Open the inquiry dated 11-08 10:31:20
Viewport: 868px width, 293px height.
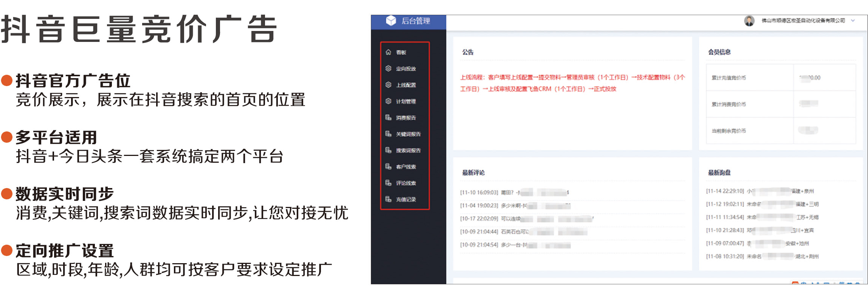click(x=762, y=256)
